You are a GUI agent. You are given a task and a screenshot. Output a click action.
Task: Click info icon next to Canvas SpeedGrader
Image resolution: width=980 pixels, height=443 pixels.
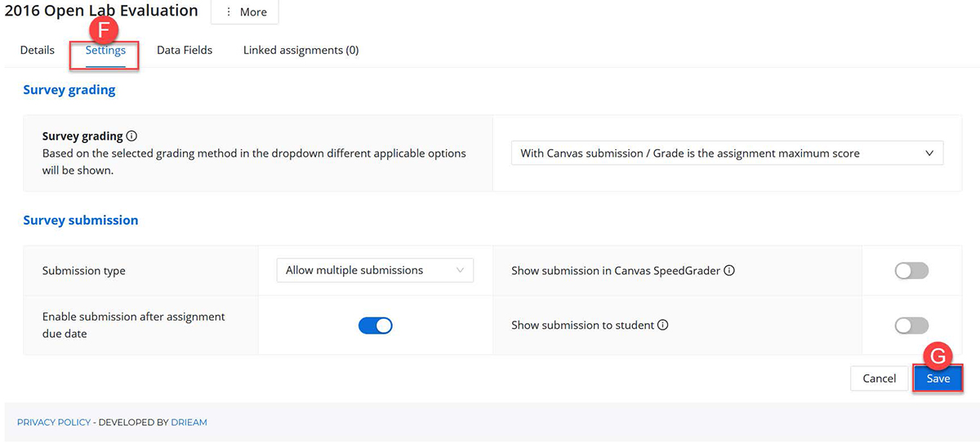click(x=729, y=270)
